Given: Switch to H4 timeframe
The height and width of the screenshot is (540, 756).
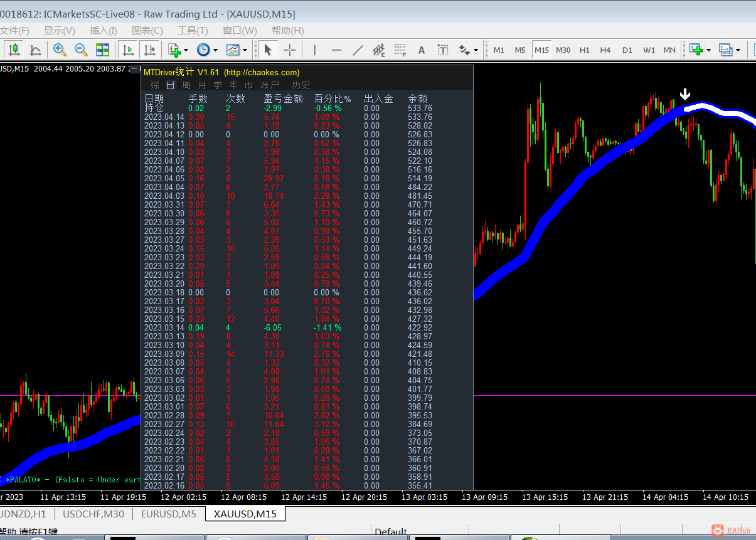Looking at the screenshot, I should 605,50.
